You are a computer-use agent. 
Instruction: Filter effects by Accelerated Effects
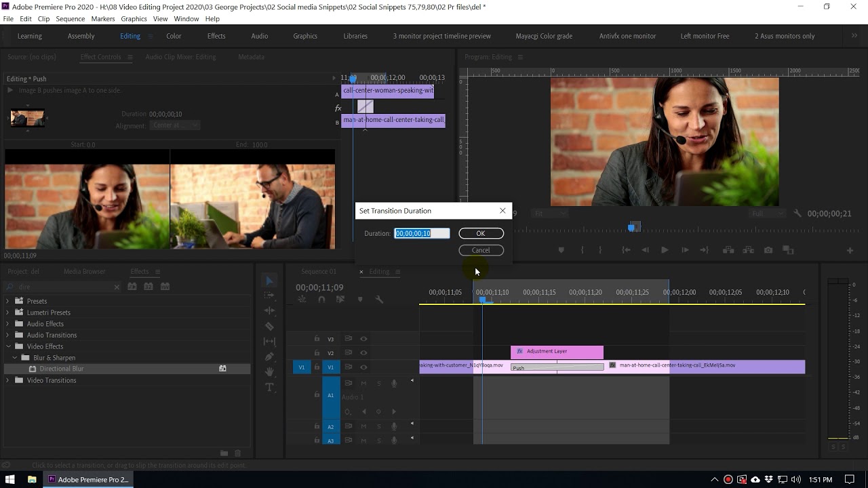132,287
